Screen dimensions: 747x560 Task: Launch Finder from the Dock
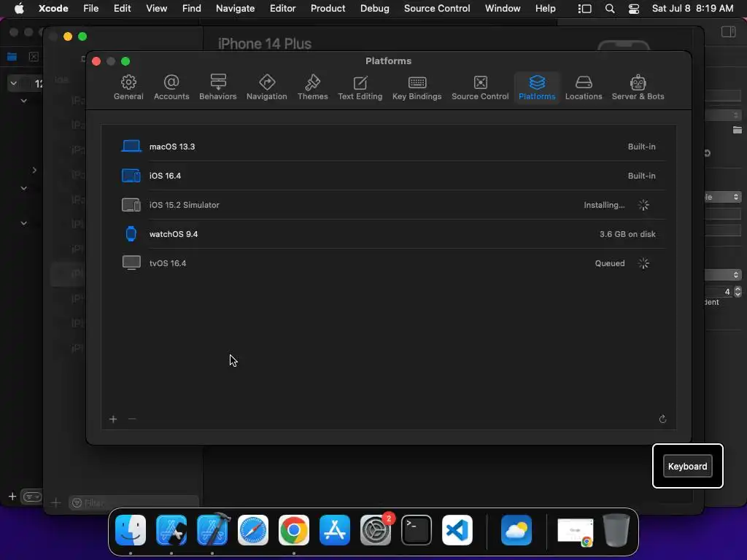[131, 530]
